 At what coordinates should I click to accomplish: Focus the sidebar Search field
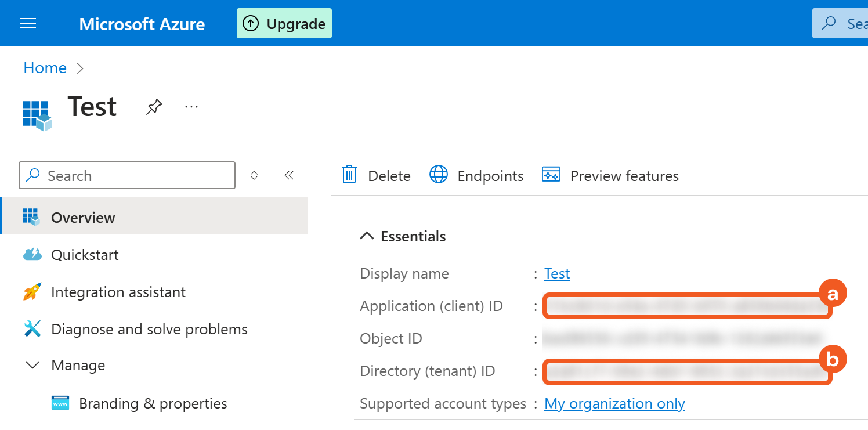(133, 176)
